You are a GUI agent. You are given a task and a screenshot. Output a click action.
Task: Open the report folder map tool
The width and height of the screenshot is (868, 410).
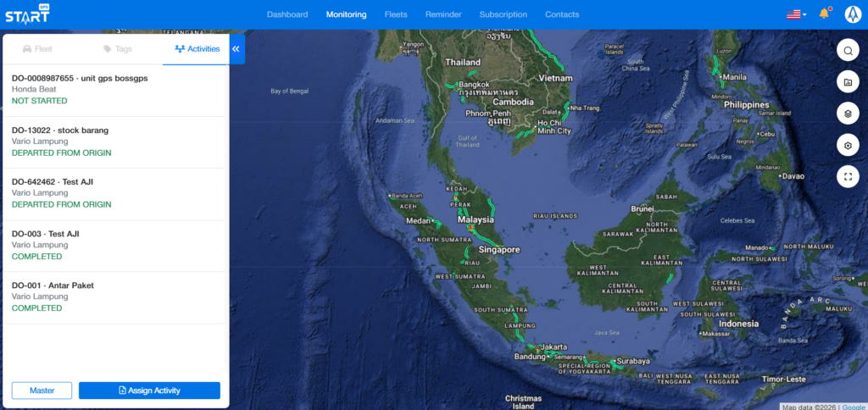(847, 81)
